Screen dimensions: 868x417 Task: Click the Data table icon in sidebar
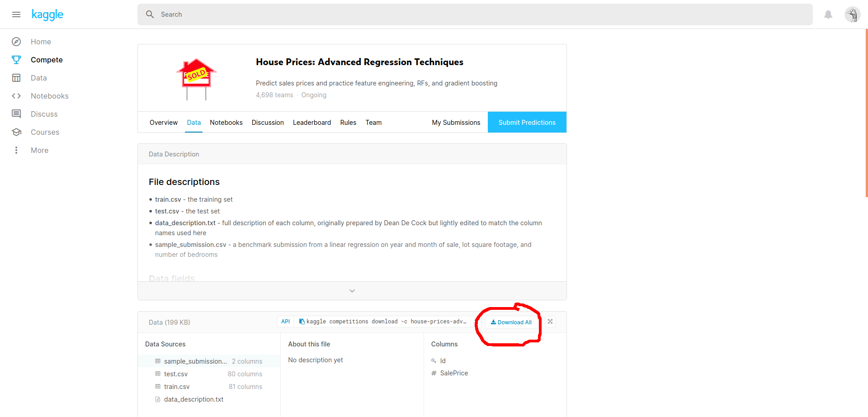pos(16,78)
